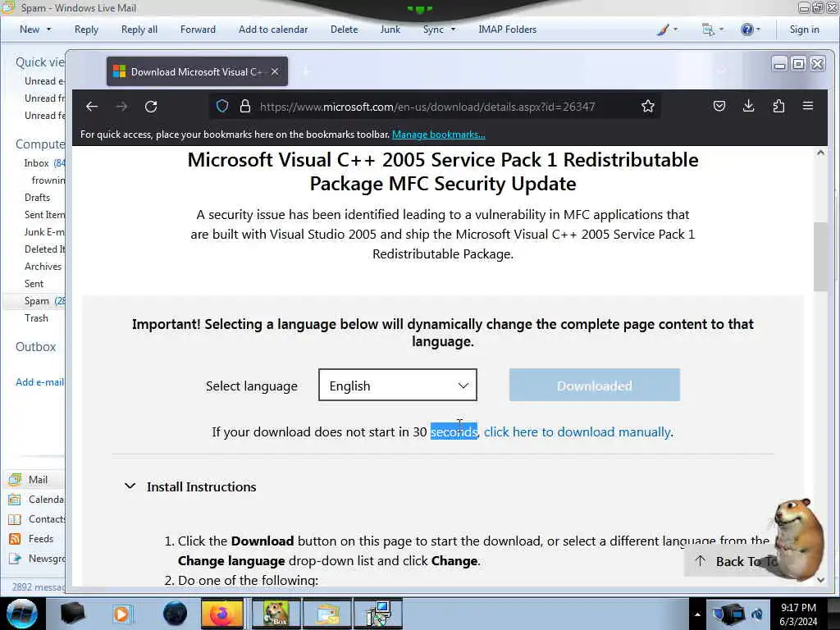Click the Firefox forward arrow button
840x630 pixels.
pyautogui.click(x=121, y=106)
